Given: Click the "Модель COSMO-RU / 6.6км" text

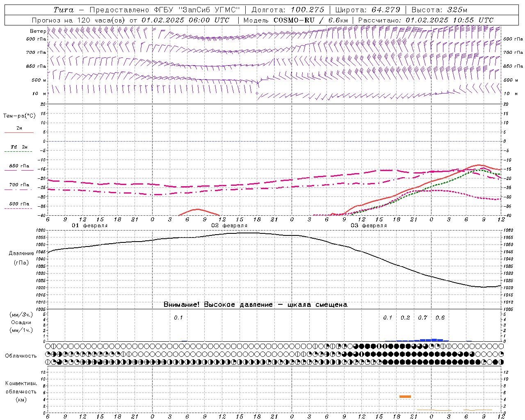Looking at the screenshot, I should click(296, 20).
